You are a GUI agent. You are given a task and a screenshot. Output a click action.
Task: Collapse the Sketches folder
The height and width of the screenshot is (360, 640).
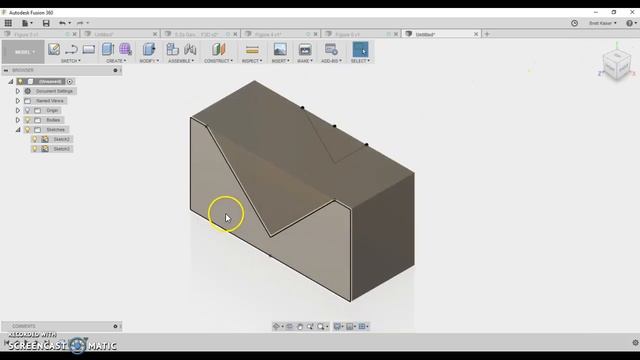tap(18, 130)
